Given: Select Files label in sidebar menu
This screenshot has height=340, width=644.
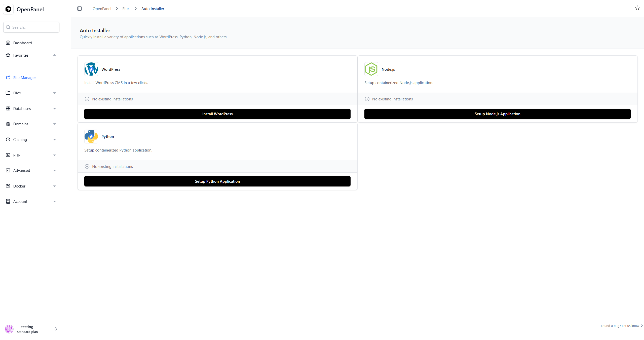Looking at the screenshot, I should coord(17,93).
